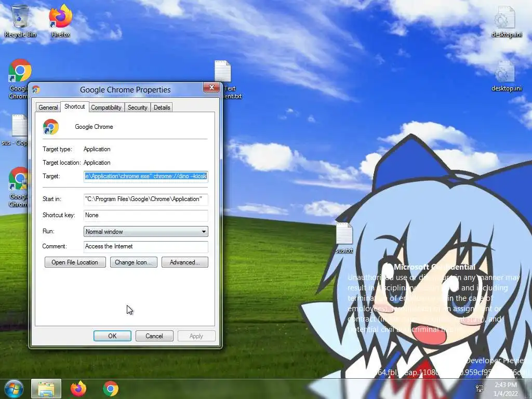The width and height of the screenshot is (532, 399).
Task: Select the lower desktop.ini file icon
Action: click(x=506, y=76)
